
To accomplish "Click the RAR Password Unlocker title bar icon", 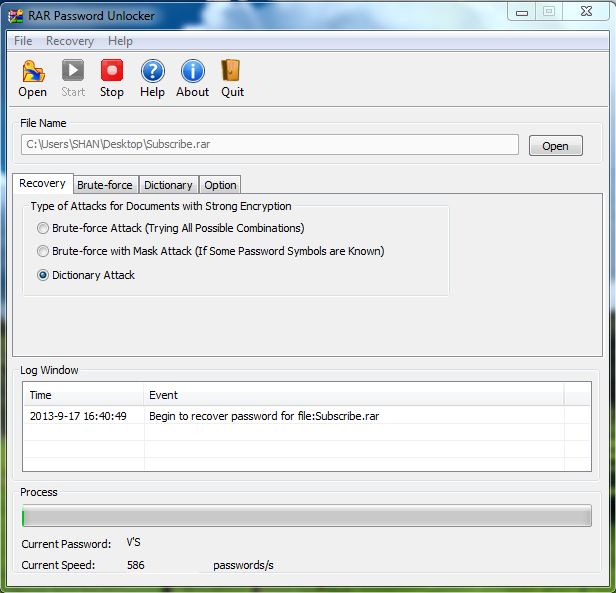I will (x=16, y=16).
